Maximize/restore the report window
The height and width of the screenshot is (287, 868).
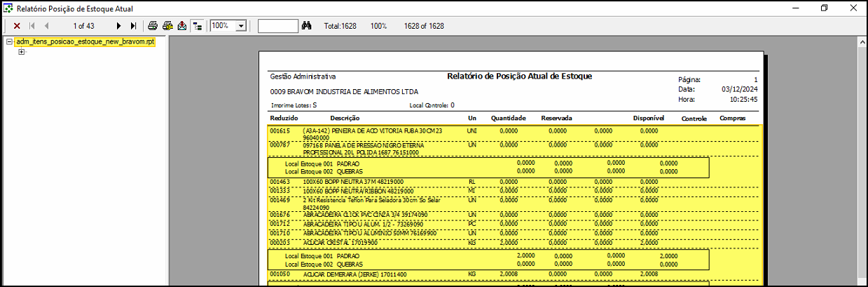pos(824,8)
